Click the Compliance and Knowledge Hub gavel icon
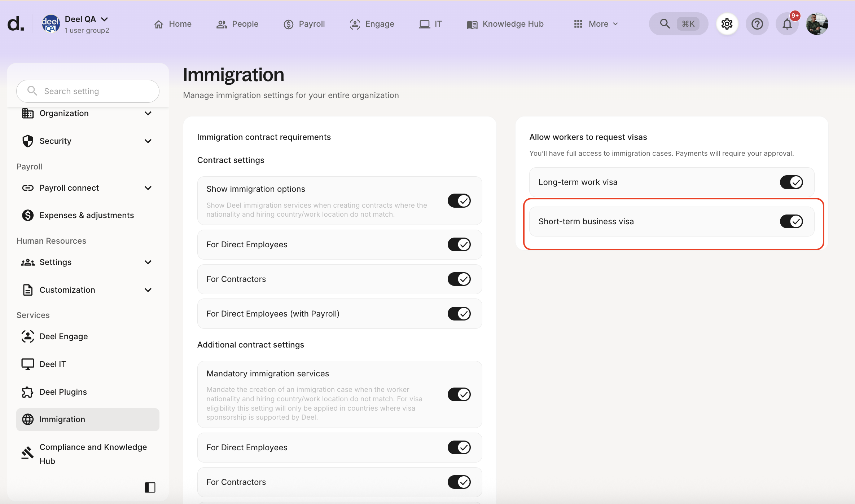The height and width of the screenshot is (504, 855). pos(28,453)
